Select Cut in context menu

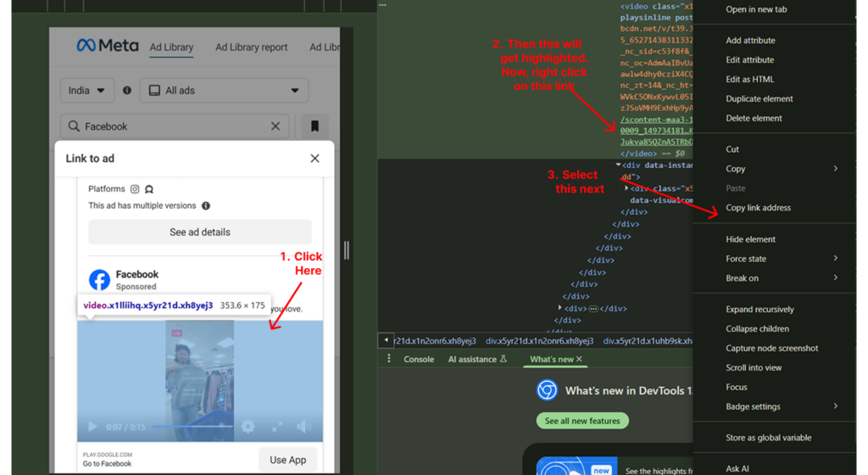732,149
